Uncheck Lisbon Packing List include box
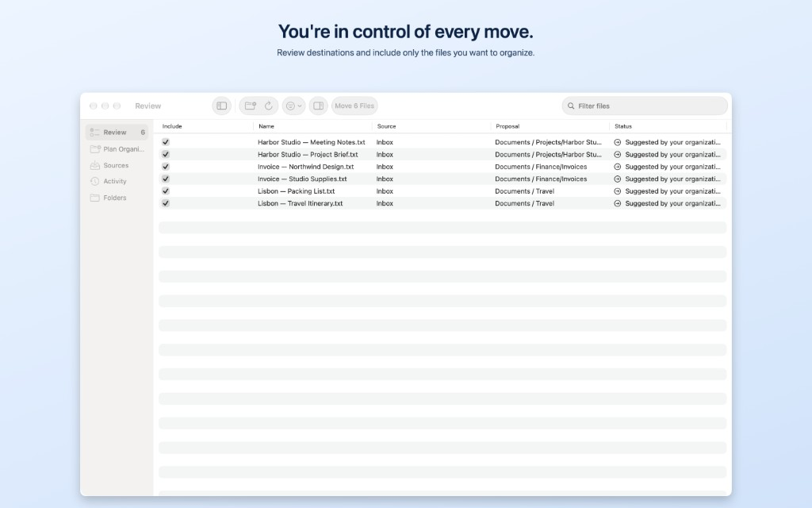 tap(166, 190)
